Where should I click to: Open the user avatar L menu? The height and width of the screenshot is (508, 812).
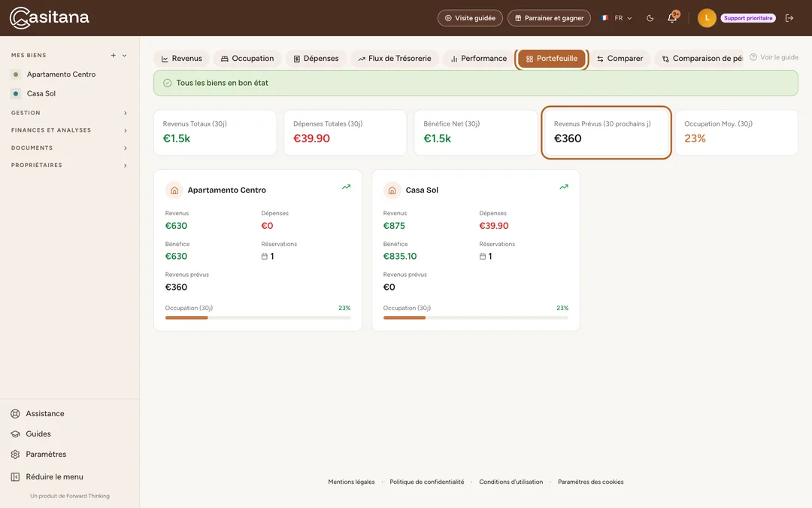click(707, 18)
